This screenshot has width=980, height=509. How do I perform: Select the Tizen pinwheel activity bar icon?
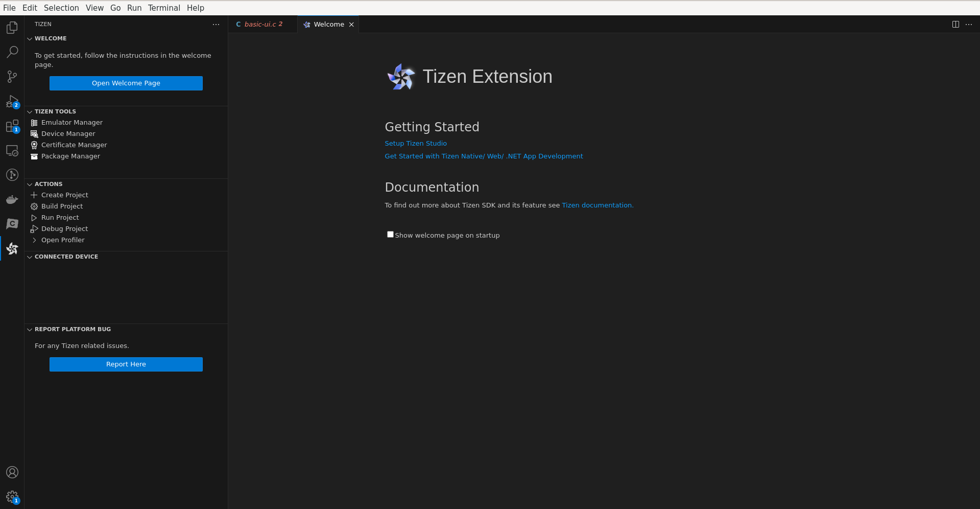point(12,249)
